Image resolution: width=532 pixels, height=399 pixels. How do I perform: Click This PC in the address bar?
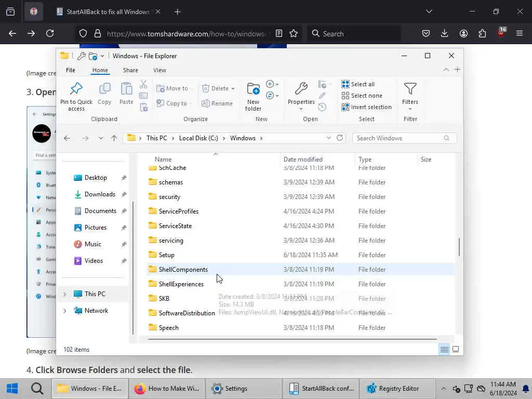(157, 138)
